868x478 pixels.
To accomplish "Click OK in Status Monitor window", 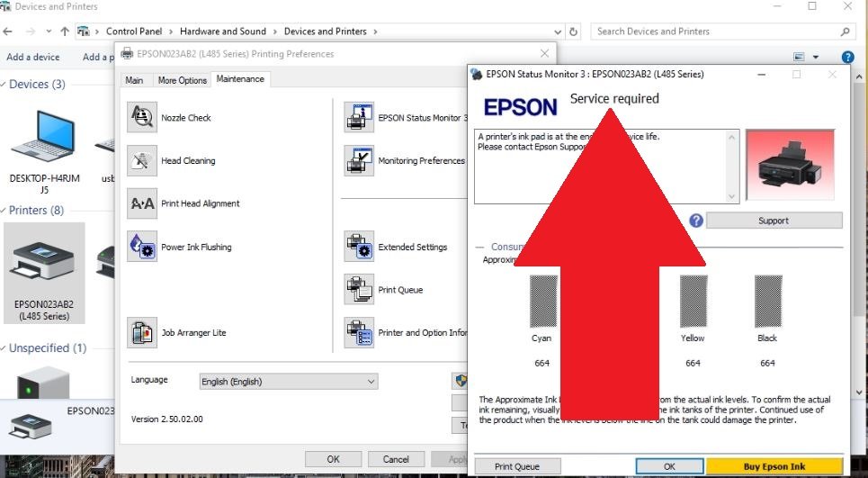I will click(x=669, y=466).
